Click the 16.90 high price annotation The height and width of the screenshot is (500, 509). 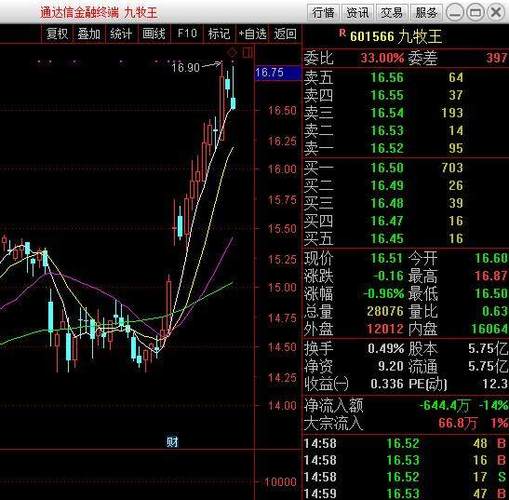click(x=185, y=68)
